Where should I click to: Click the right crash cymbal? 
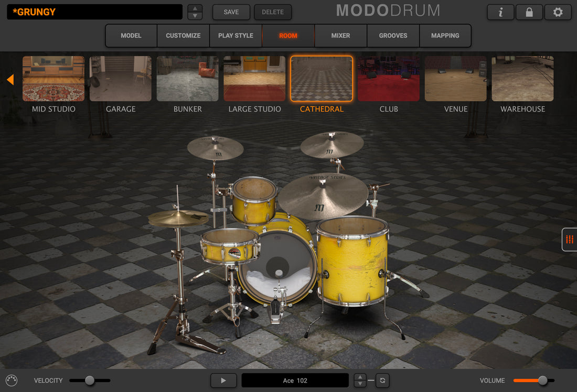332,145
